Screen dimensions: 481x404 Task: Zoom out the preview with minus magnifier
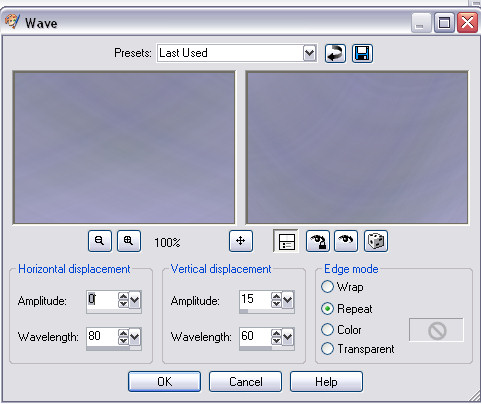point(100,241)
